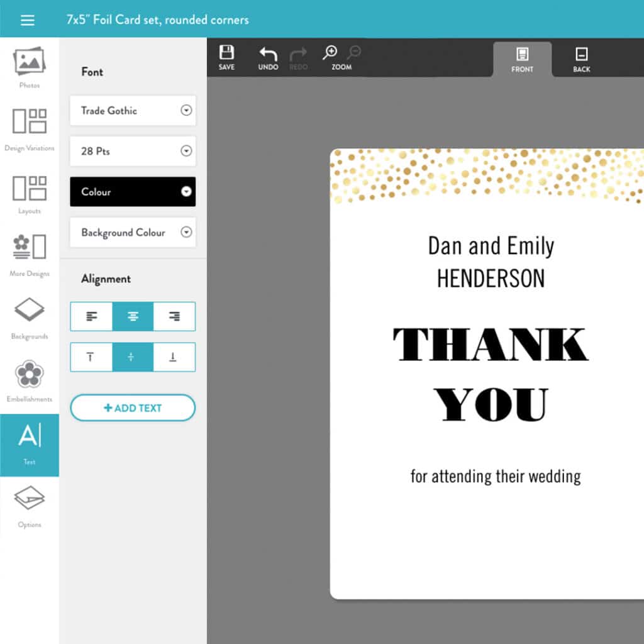Select bottom vertical alignment
The image size is (644, 644).
(174, 357)
